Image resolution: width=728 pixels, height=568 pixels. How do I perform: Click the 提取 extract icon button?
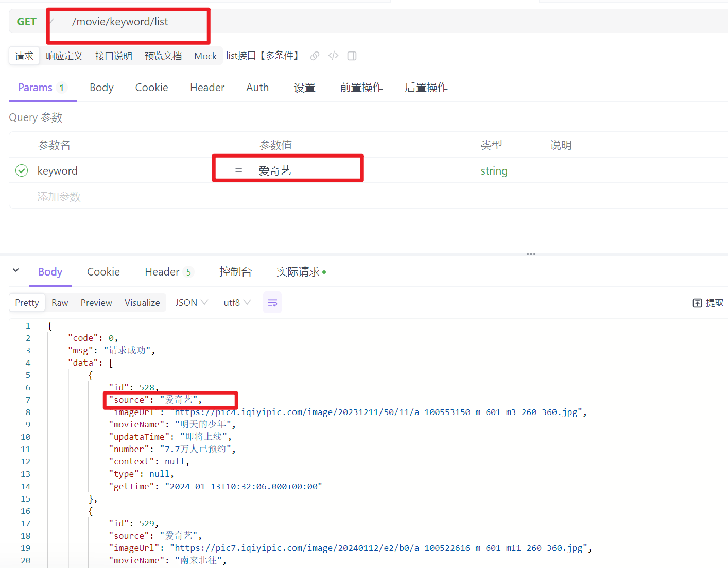point(708,303)
